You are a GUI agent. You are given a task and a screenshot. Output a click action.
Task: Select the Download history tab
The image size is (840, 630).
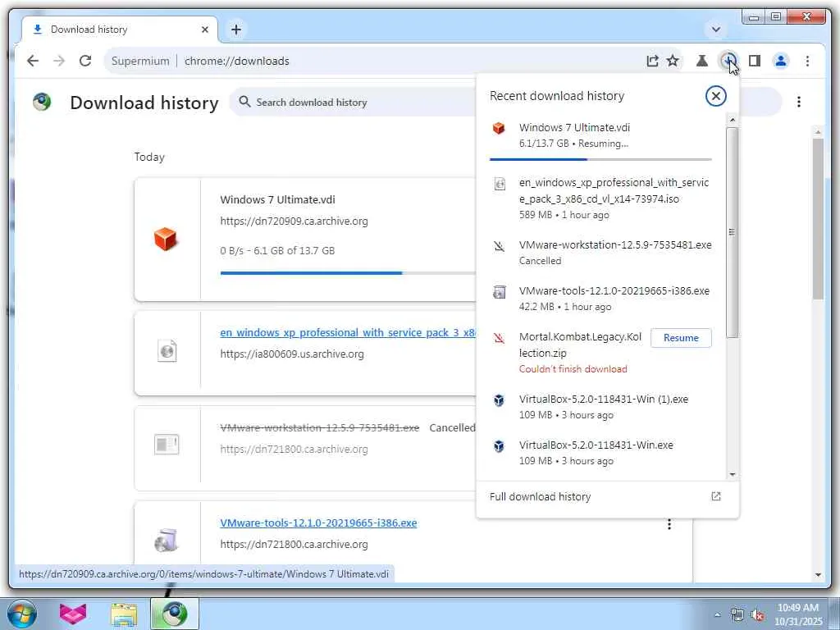coord(120,30)
